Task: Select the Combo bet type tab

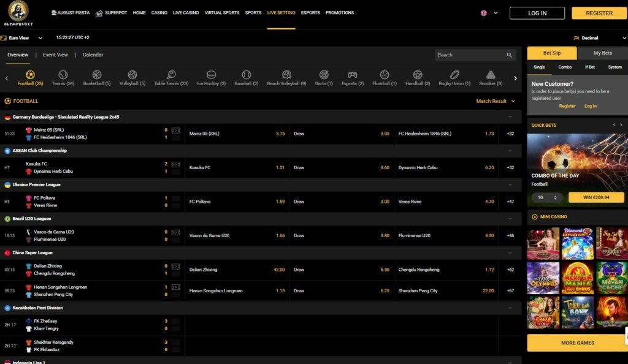Action: point(565,67)
